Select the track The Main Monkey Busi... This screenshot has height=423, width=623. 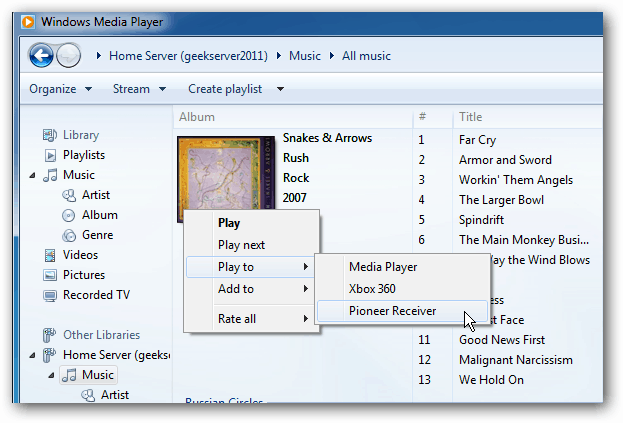pyautogui.click(x=524, y=240)
